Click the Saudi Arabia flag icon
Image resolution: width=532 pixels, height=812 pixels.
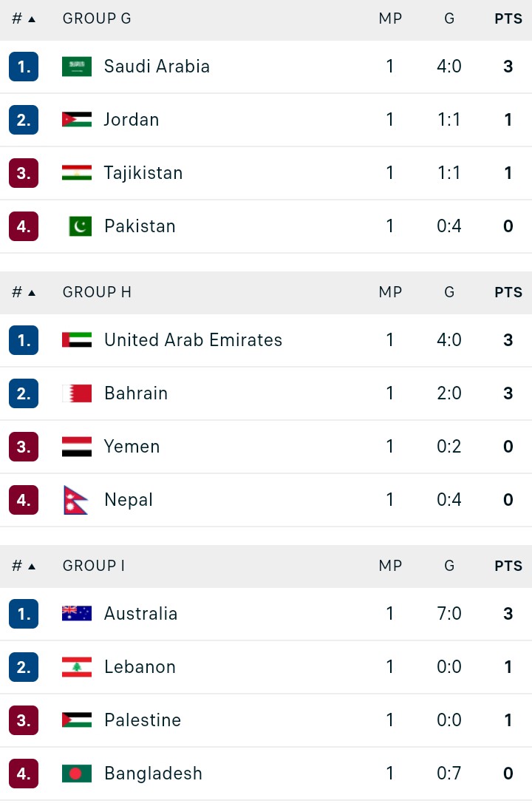pyautogui.click(x=77, y=67)
